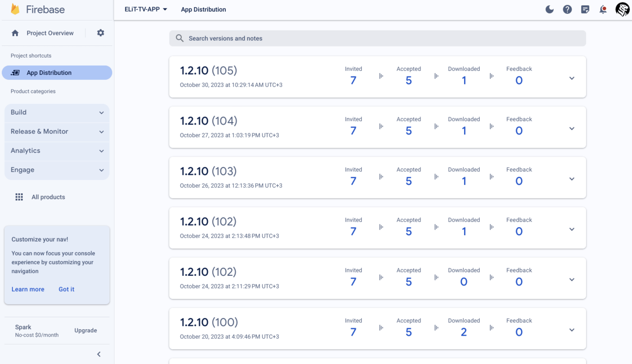Open the help question mark icon
This screenshot has width=632, height=364.
coord(567,9)
